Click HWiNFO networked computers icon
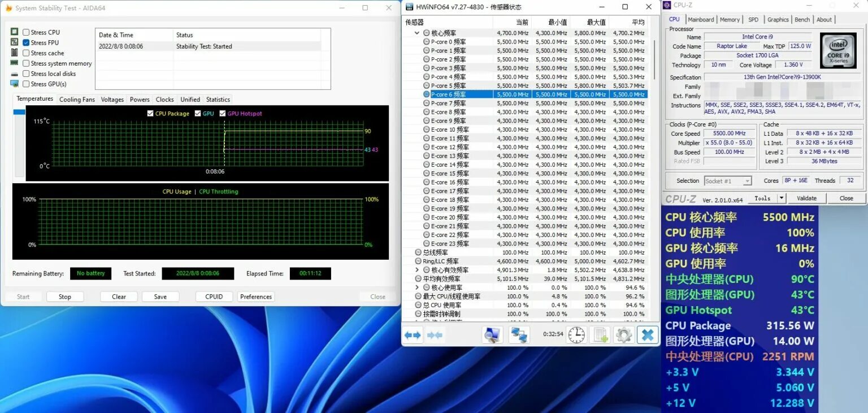 (519, 335)
